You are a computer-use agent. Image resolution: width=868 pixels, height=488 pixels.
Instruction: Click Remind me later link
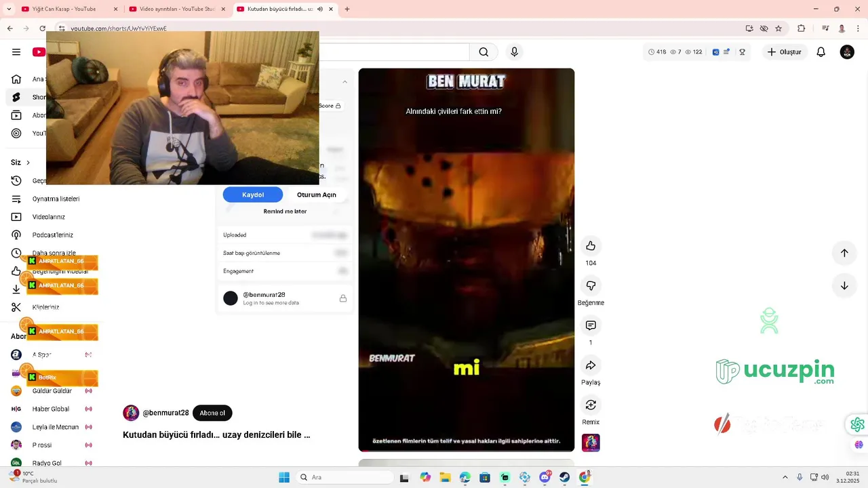285,211
